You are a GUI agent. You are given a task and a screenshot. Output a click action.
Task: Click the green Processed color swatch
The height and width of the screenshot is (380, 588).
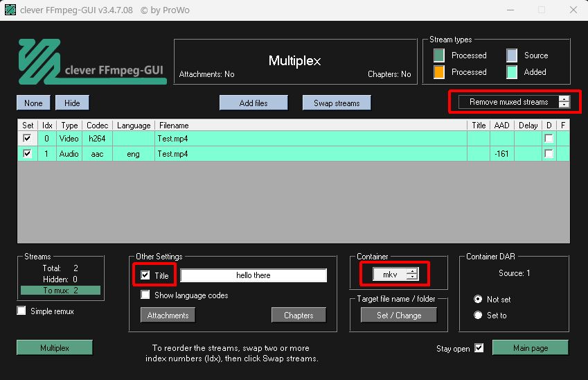[x=439, y=55]
